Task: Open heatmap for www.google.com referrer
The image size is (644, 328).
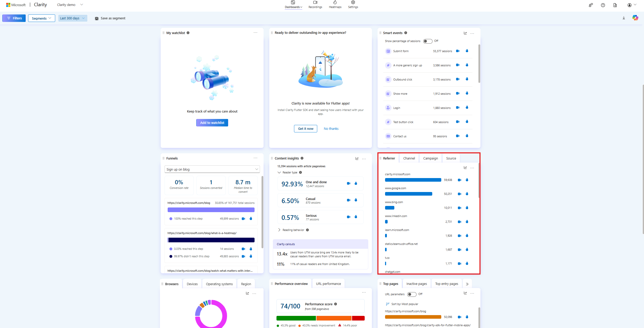Action: [x=467, y=194]
